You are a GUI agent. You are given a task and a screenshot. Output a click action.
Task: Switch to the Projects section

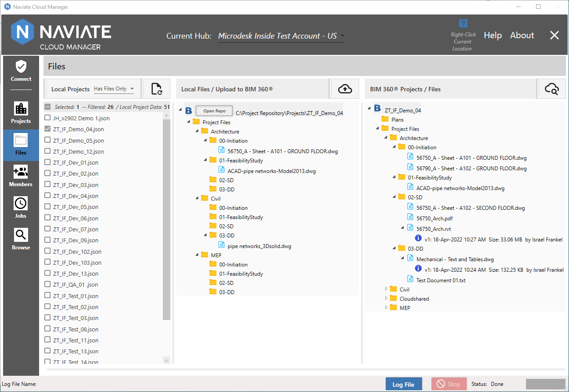(21, 112)
